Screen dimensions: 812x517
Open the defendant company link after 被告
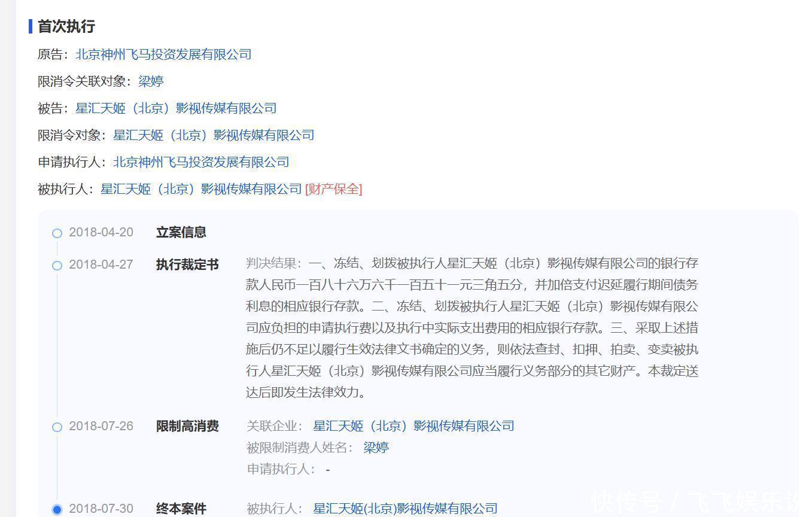pyautogui.click(x=176, y=108)
